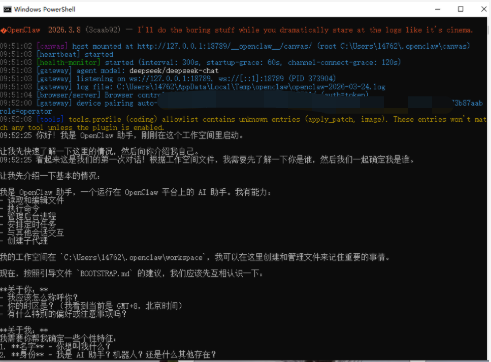Click the list item '读取和编辑文件'
491x362 pixels.
(x=35, y=200)
